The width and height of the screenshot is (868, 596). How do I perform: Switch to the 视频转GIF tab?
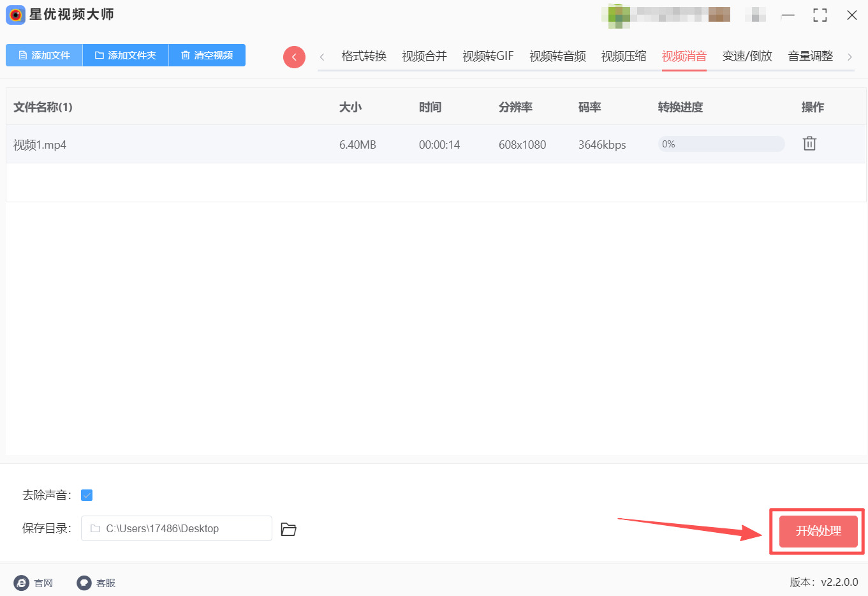(x=488, y=56)
